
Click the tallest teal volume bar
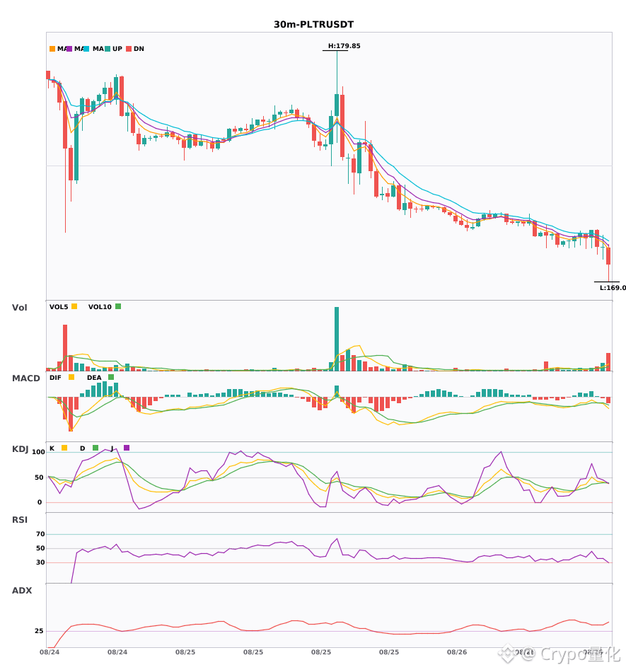click(337, 339)
